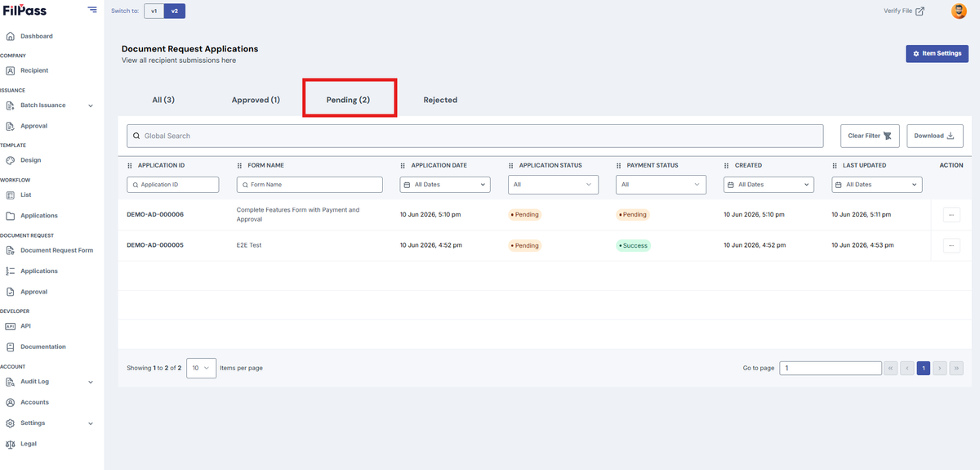
Task: Switch to v1 version toggle
Action: coord(154,11)
